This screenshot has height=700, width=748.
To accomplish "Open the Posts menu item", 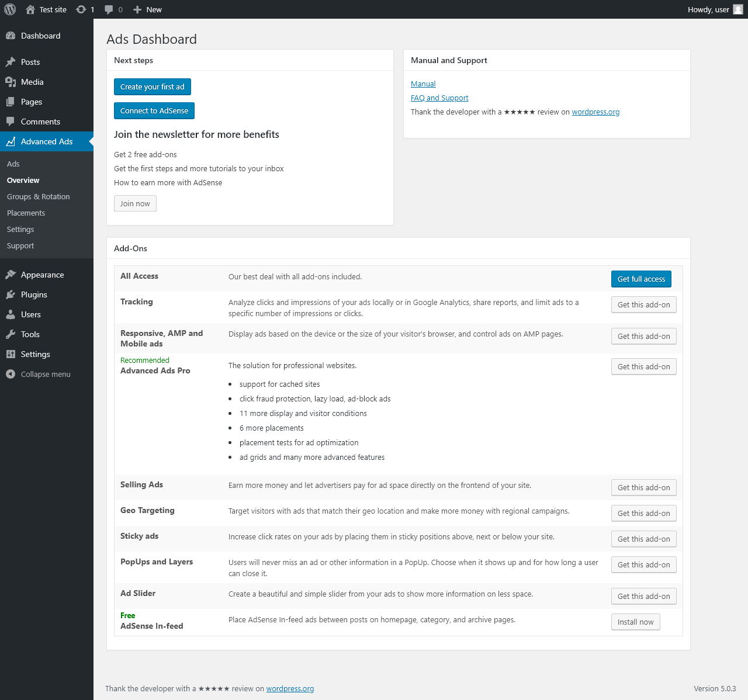I will tap(47, 62).
